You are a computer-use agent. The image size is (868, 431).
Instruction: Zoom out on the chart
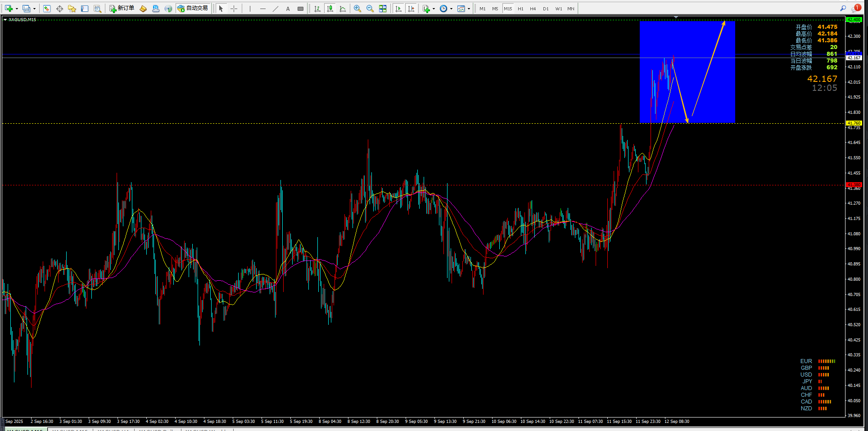[x=370, y=9]
